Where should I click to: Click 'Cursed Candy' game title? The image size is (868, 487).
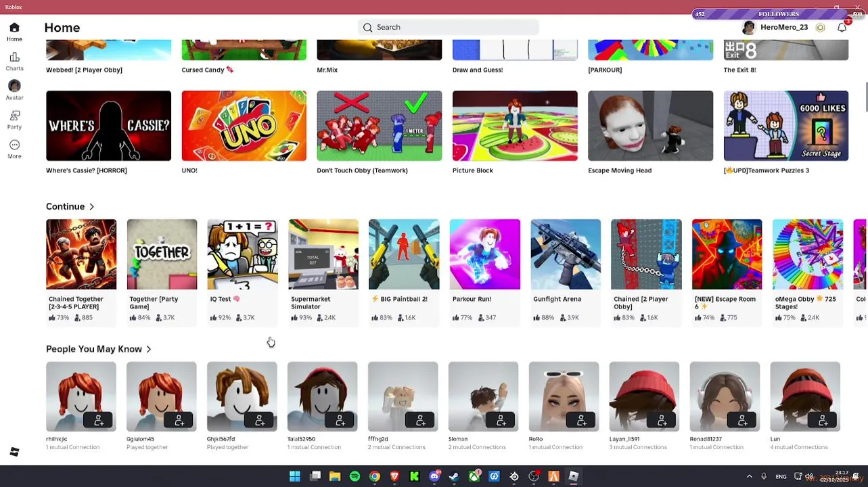[x=207, y=70]
